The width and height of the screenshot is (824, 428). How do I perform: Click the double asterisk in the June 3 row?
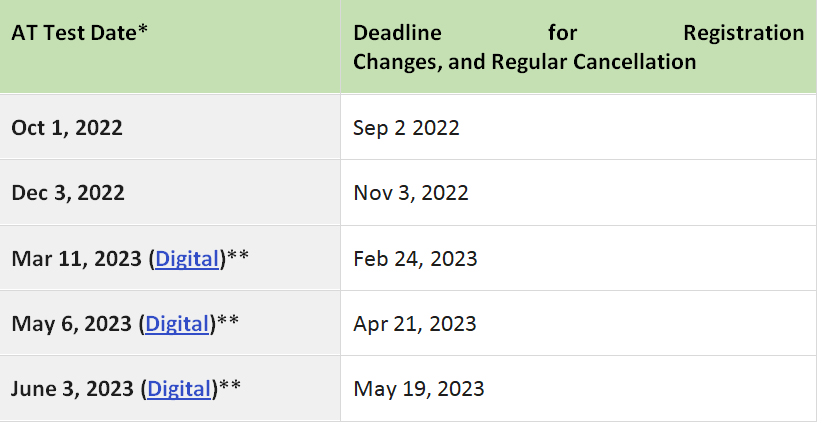pyautogui.click(x=232, y=387)
